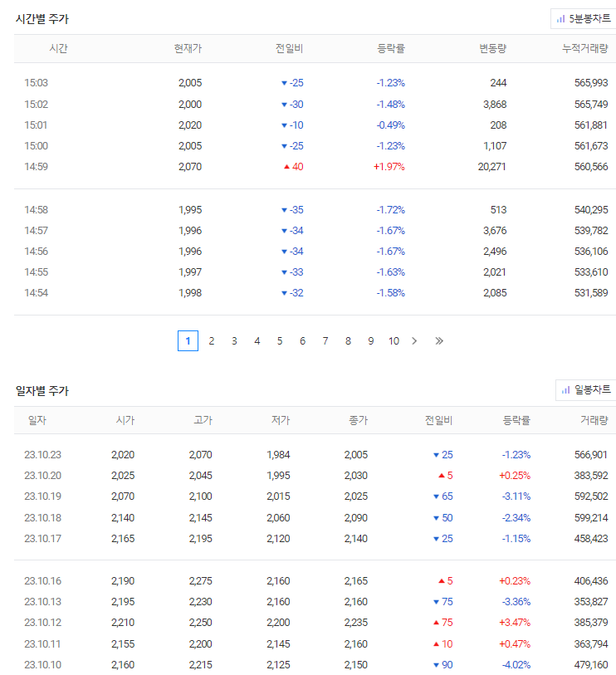616x675 pixels.
Task: Go to page 7
Action: pos(325,341)
